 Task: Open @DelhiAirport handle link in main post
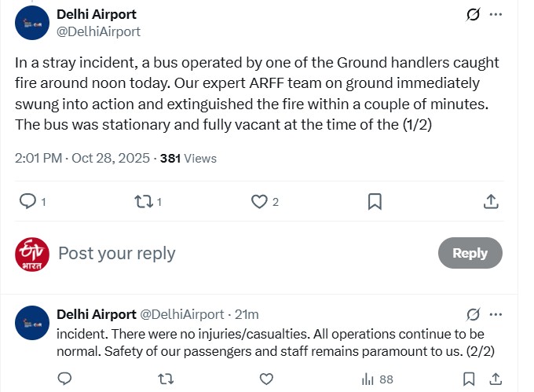click(x=99, y=31)
